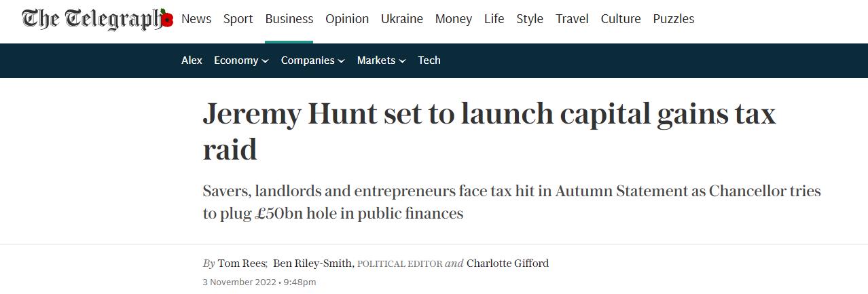Viewport: 868px width, 294px height.
Task: Go to the Opinion section
Action: tap(347, 19)
